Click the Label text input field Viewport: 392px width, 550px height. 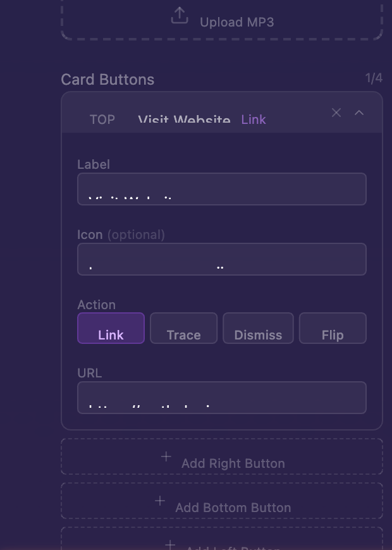tap(221, 188)
